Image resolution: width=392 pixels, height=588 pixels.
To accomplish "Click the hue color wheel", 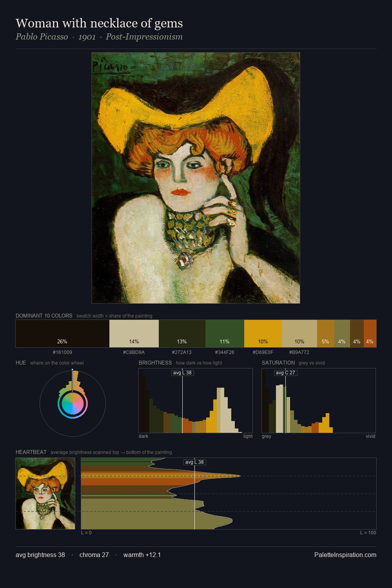I will pyautogui.click(x=73, y=403).
